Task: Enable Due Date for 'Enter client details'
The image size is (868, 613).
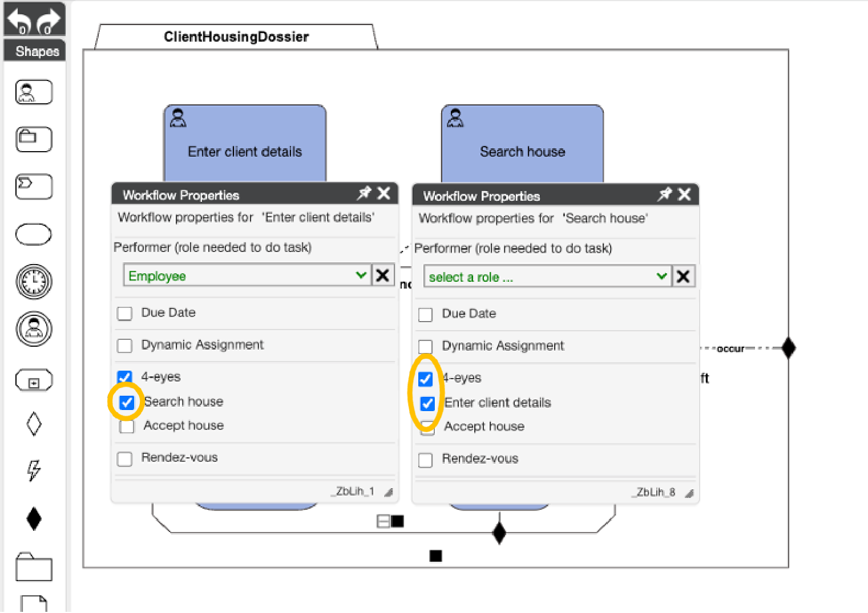Action: coord(124,314)
